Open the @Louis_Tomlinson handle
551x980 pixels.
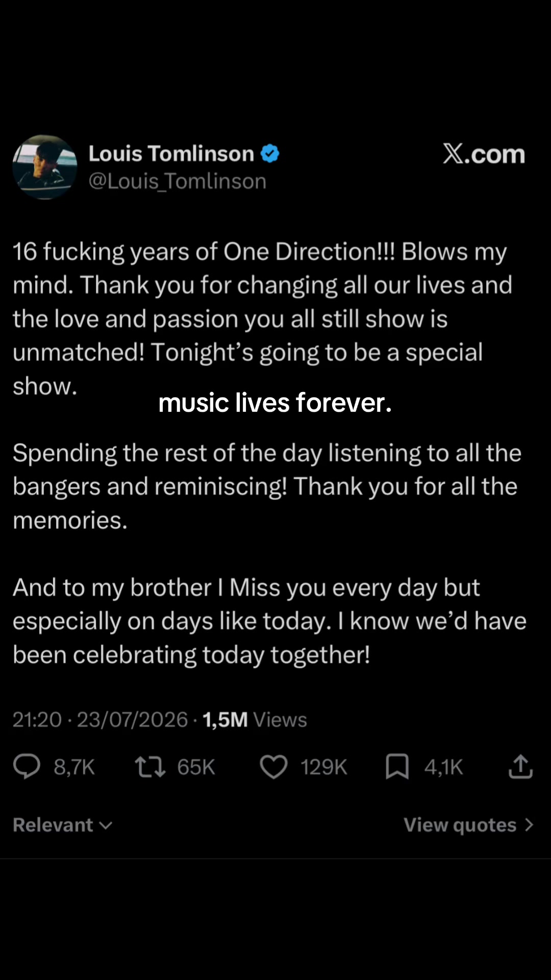click(x=178, y=181)
